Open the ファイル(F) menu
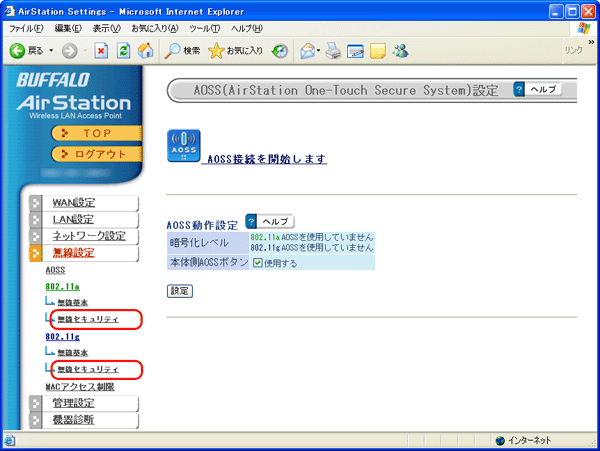The height and width of the screenshot is (451, 600). click(26, 29)
